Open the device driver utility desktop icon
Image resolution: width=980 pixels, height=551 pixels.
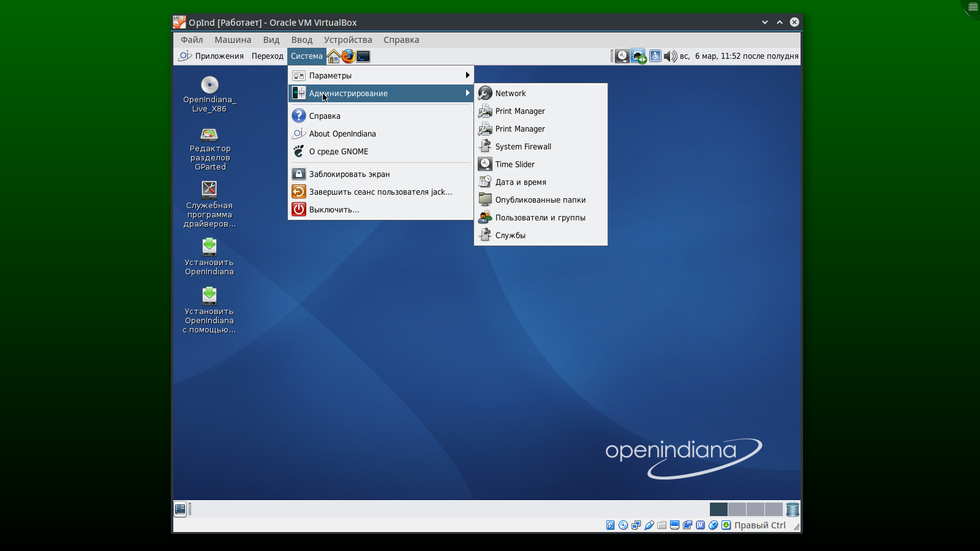point(209,190)
